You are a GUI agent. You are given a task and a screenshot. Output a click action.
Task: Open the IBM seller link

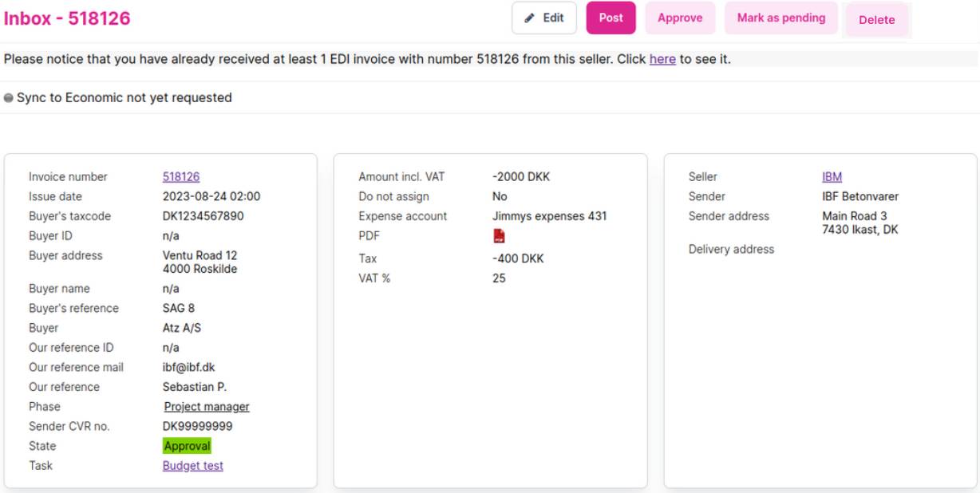[x=832, y=177]
